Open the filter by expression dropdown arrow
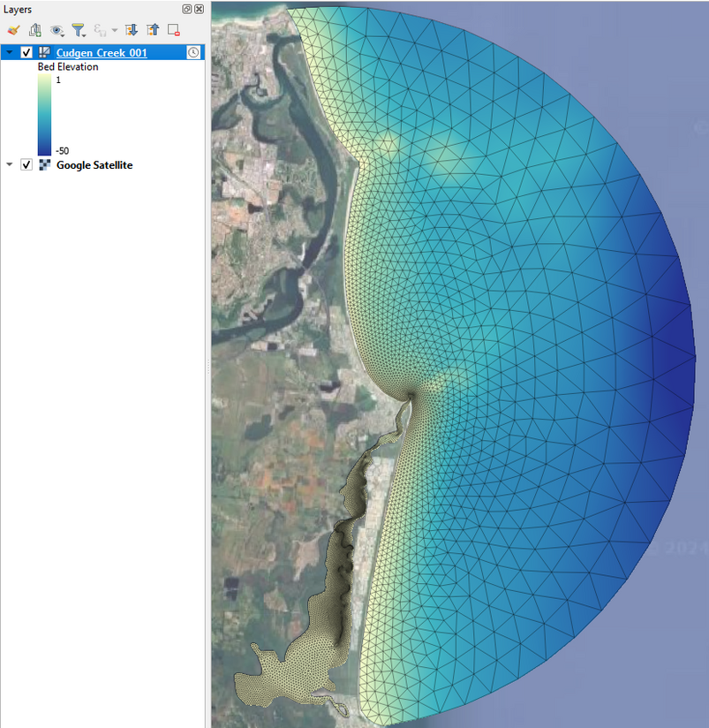 115,31
